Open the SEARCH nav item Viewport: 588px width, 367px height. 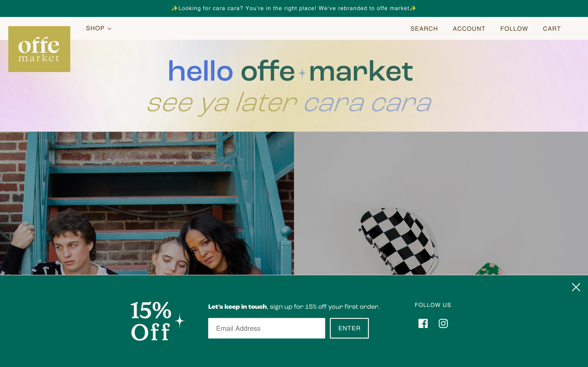424,29
